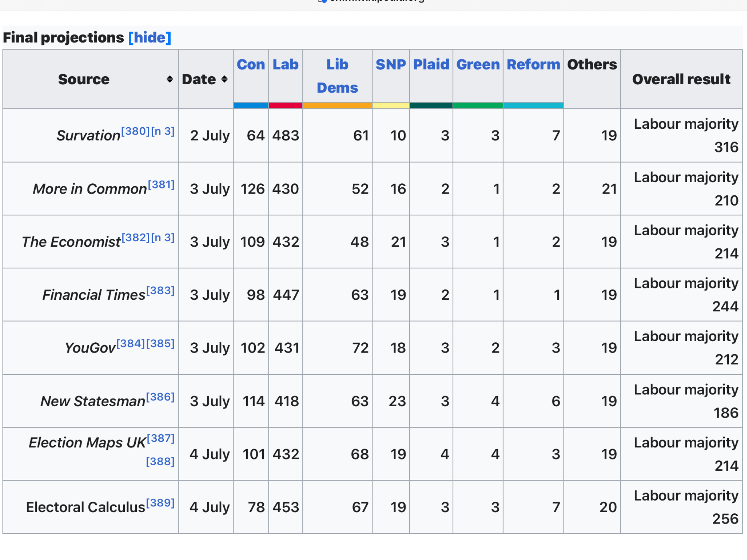Click the Labour red color bar

pyautogui.click(x=286, y=105)
